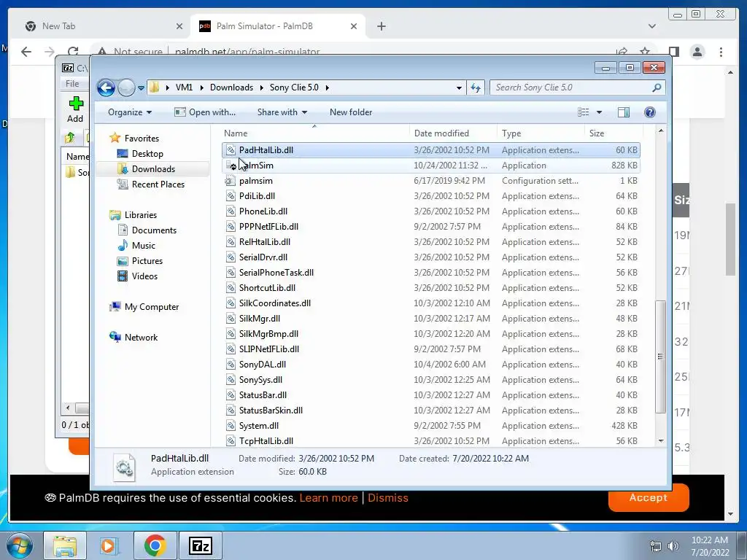This screenshot has height=560, width=747.
Task: Create a New folder
Action: [351, 112]
